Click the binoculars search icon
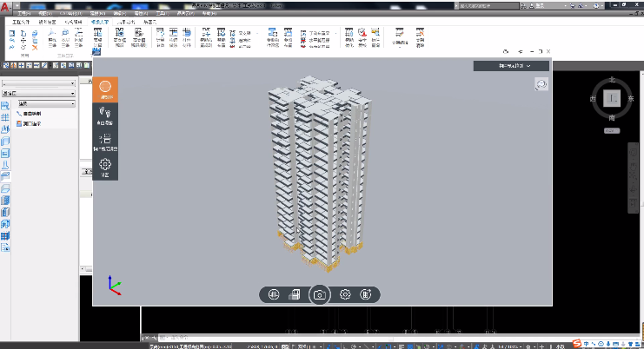The width and height of the screenshot is (644, 349). pyautogui.click(x=523, y=6)
